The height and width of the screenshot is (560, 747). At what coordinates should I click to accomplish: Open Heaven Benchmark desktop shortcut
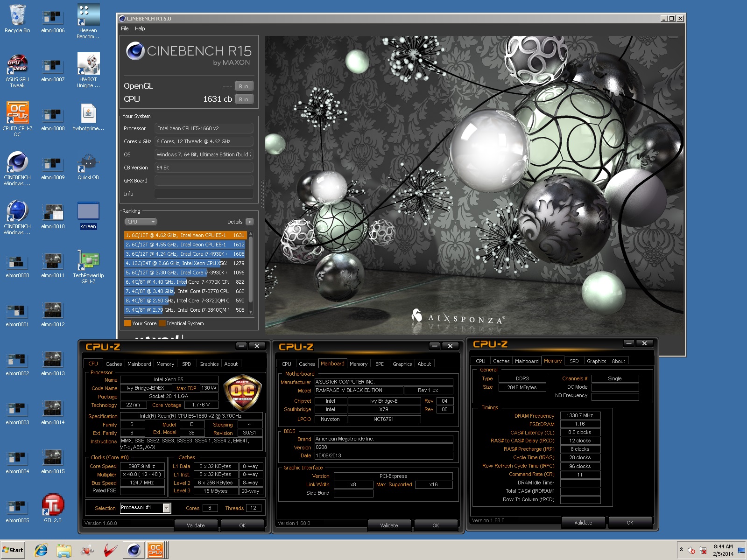(x=88, y=21)
